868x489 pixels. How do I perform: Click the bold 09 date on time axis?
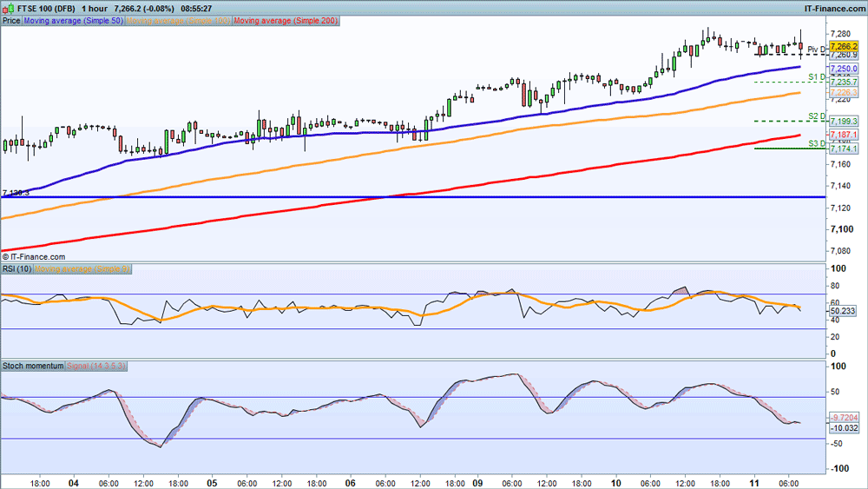pyautogui.click(x=477, y=483)
